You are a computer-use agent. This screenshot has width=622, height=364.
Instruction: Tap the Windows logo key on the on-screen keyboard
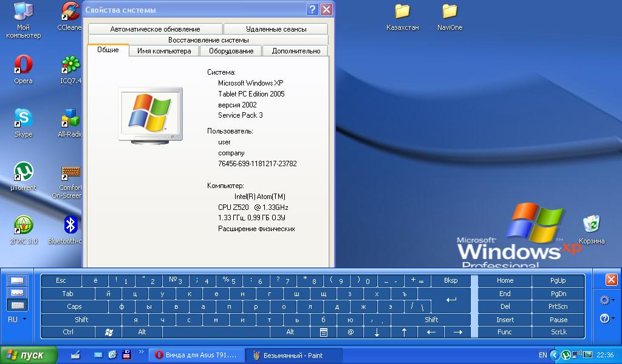(x=109, y=332)
